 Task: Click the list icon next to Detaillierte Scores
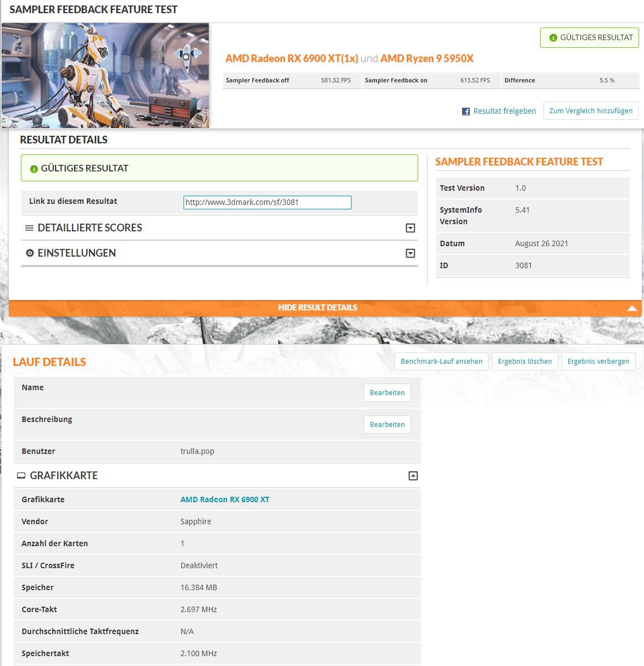tap(30, 228)
